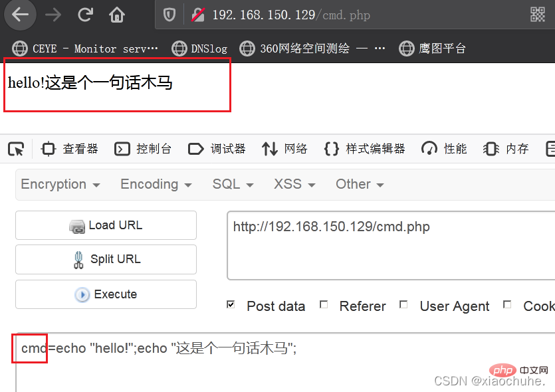Activate the devtools element picker icon

pyautogui.click(x=16, y=149)
